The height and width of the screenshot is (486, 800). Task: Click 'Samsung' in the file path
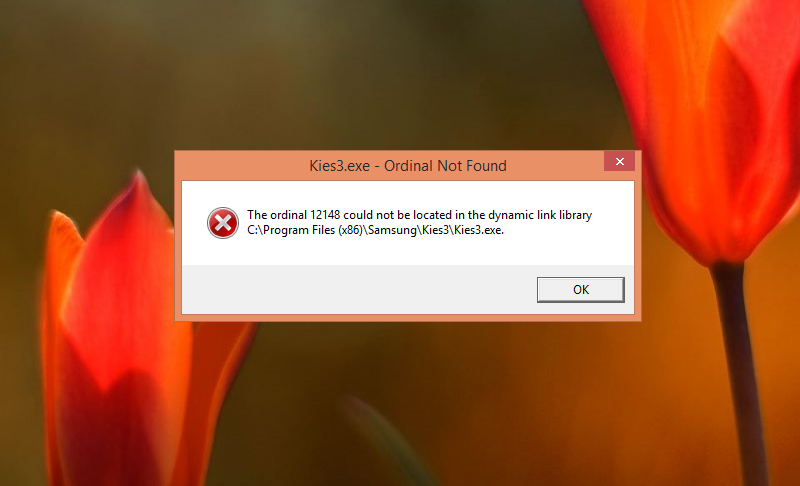[392, 230]
